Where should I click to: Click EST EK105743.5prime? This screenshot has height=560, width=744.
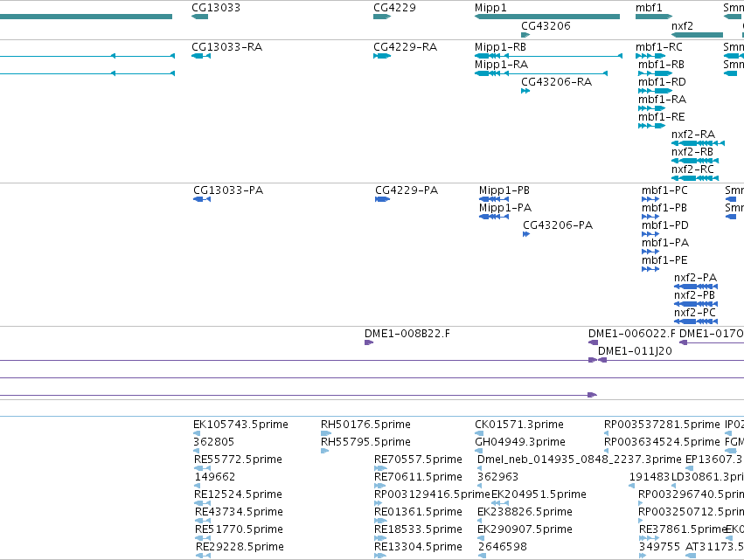tap(197, 433)
